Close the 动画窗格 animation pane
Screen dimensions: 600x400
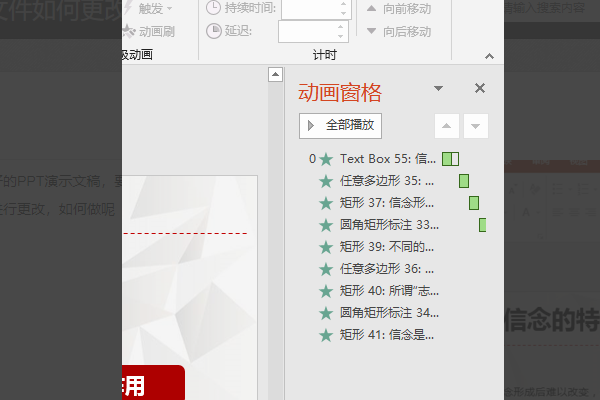point(479,89)
